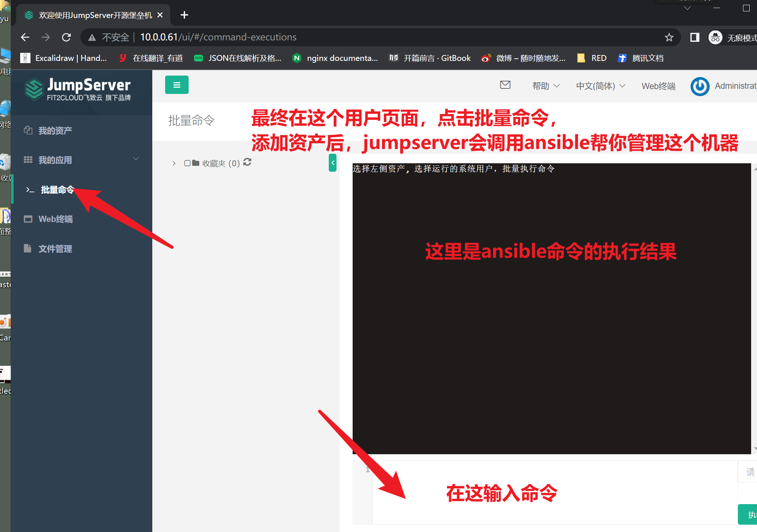Open the mail messages icon
This screenshot has height=532, width=757.
505,85
